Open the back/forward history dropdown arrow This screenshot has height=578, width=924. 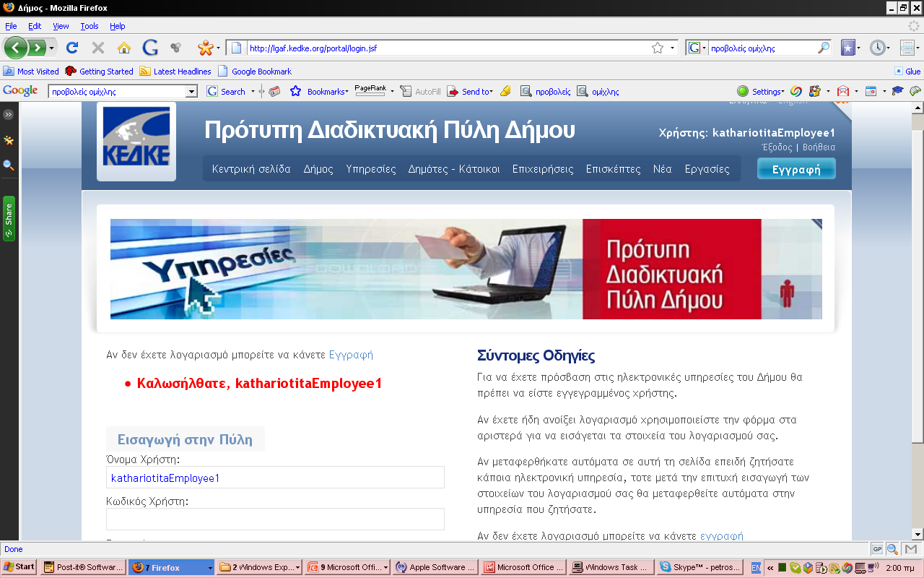[51, 48]
